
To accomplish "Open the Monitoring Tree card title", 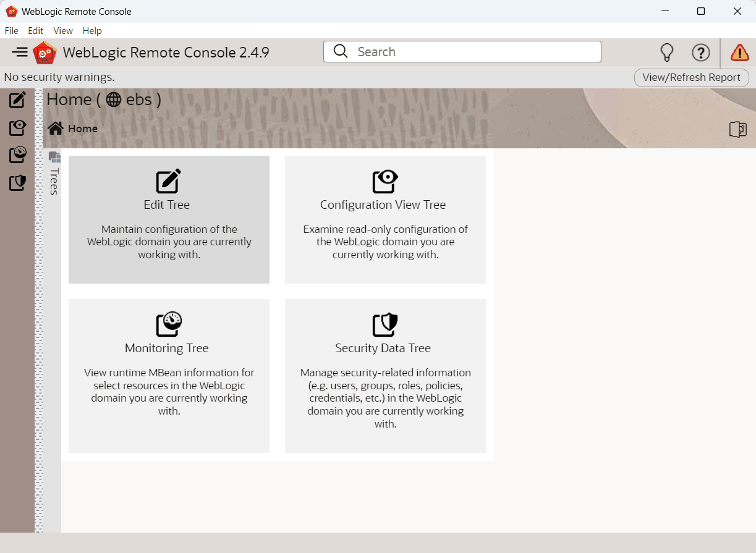I will (167, 348).
